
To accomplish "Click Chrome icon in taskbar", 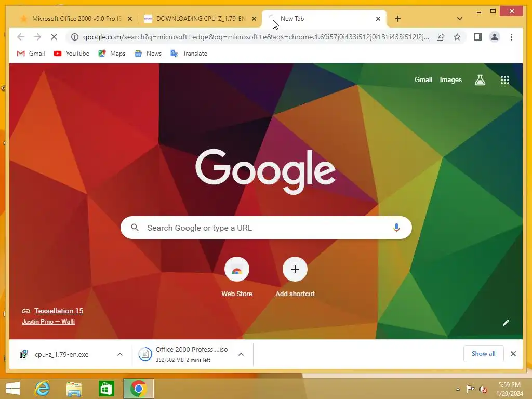I will pos(138,389).
